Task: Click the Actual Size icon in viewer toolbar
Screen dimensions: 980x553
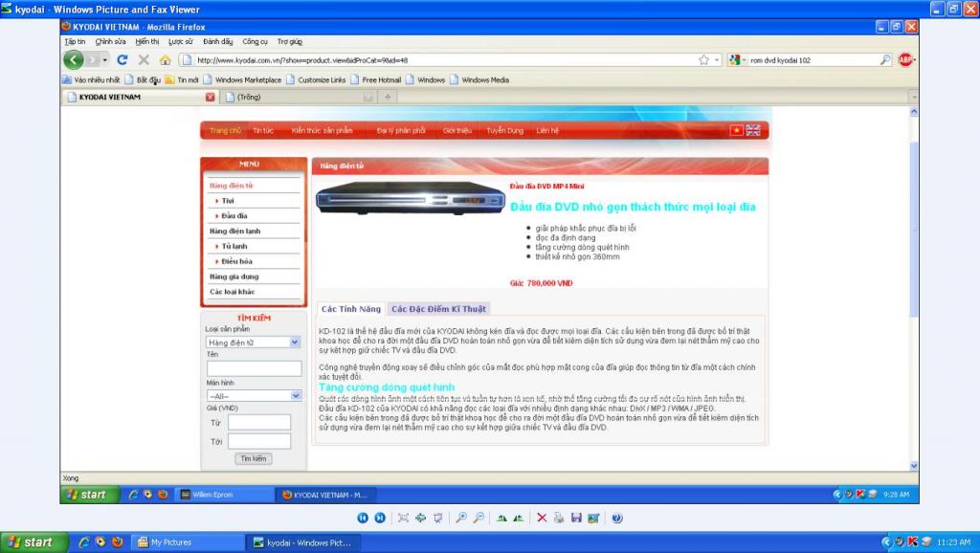Action: [421, 518]
